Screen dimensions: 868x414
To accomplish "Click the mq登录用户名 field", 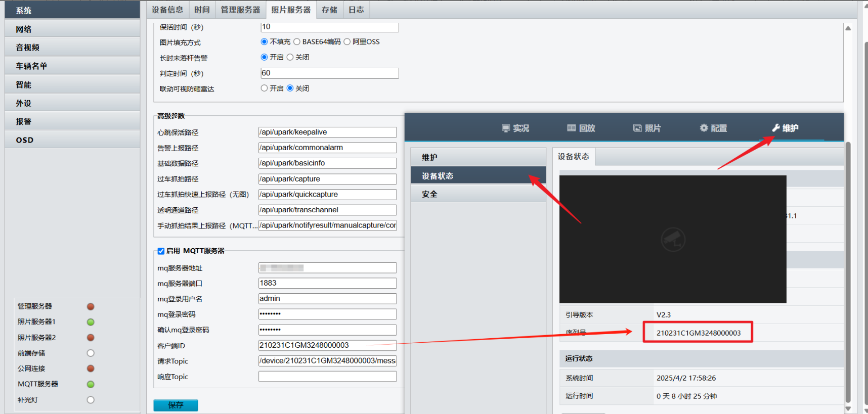I will (327, 299).
